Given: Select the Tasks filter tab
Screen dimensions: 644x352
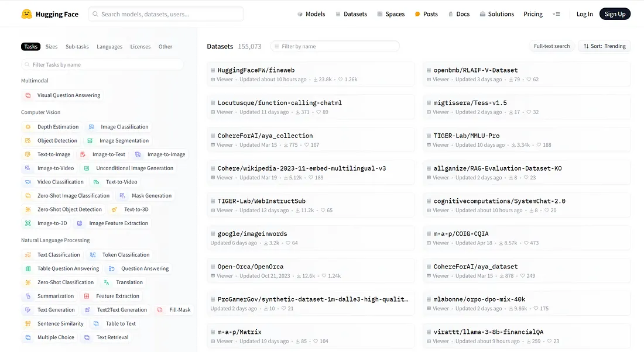Looking at the screenshot, I should 31,47.
